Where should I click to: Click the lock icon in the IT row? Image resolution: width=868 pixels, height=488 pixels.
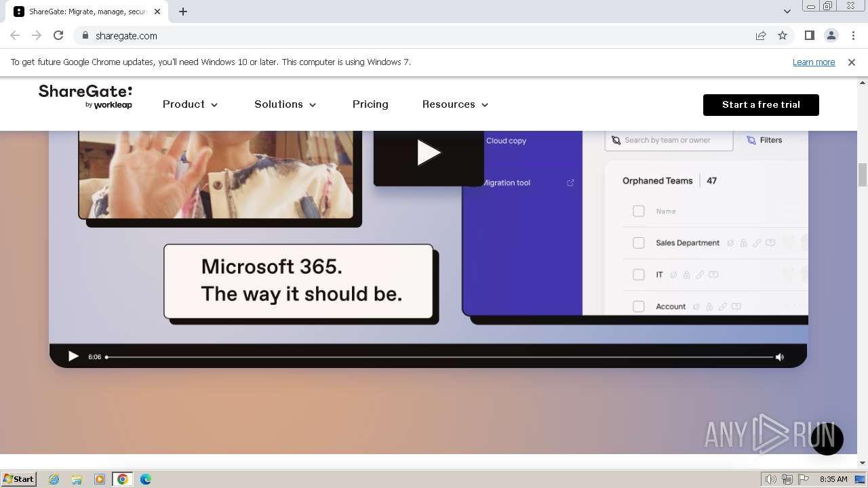pyautogui.click(x=686, y=274)
